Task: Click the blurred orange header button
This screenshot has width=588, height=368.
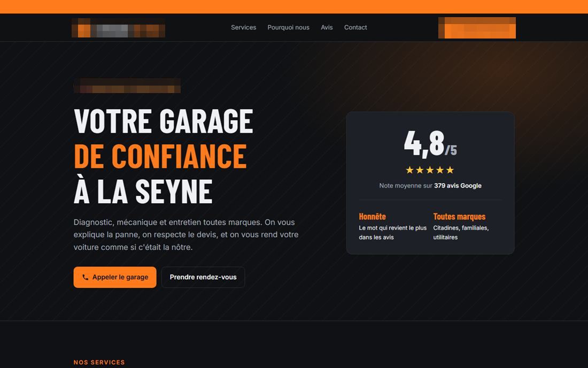Action: [477, 28]
